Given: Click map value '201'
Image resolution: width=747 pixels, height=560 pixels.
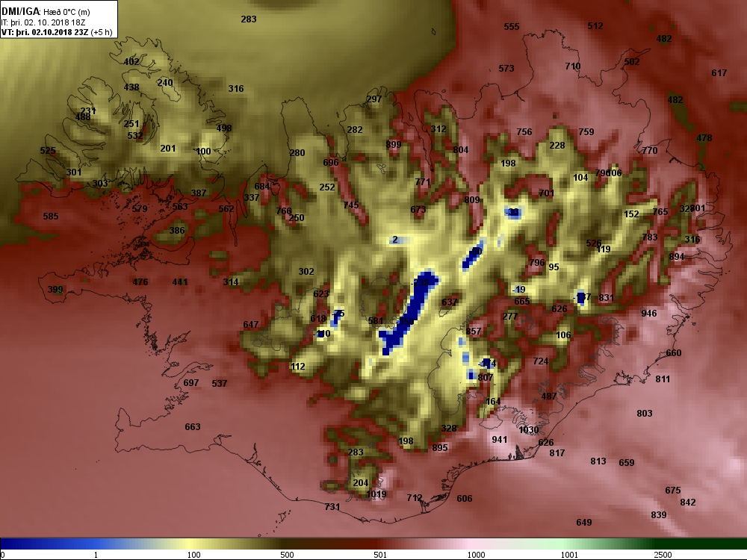Looking at the screenshot, I should (x=167, y=149).
